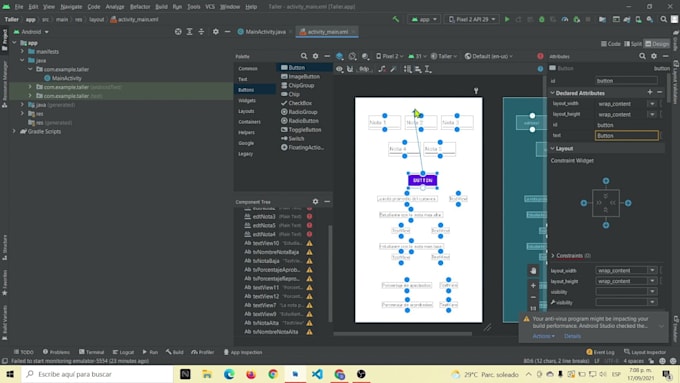
Task: Remove declared attribute with minus icon
Action: coord(659,92)
